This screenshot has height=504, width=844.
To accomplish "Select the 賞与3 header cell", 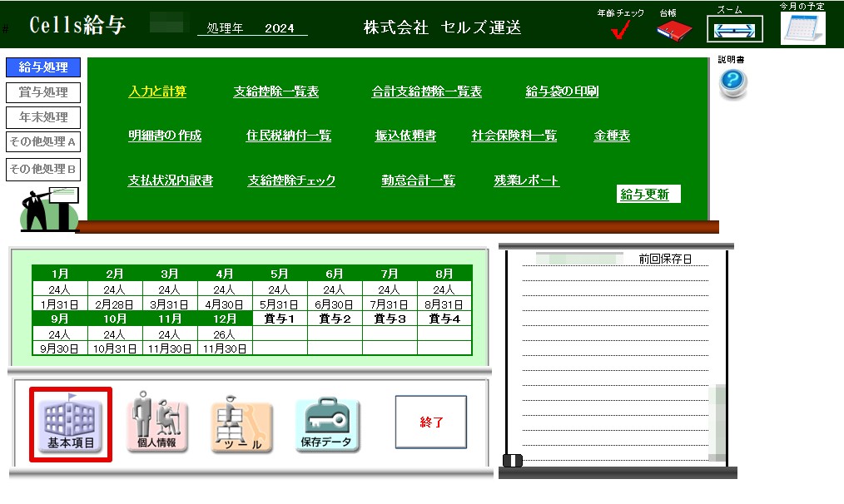I will pyautogui.click(x=390, y=319).
